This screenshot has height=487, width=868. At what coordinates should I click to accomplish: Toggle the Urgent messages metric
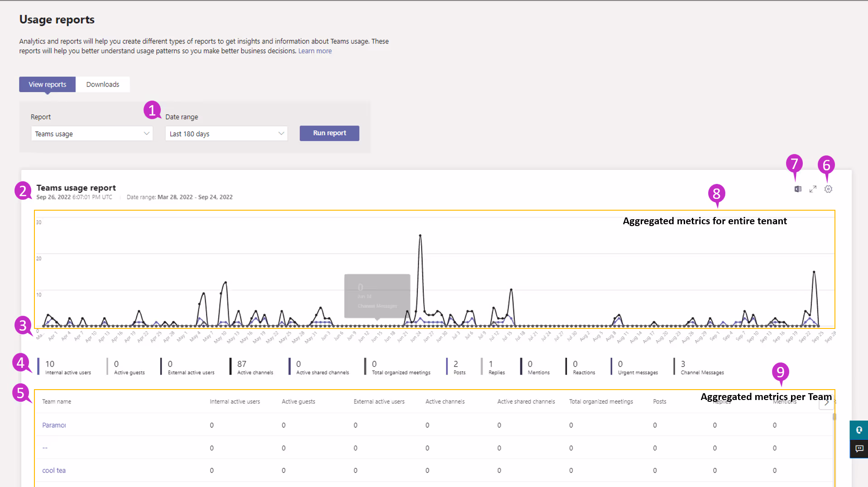(634, 367)
